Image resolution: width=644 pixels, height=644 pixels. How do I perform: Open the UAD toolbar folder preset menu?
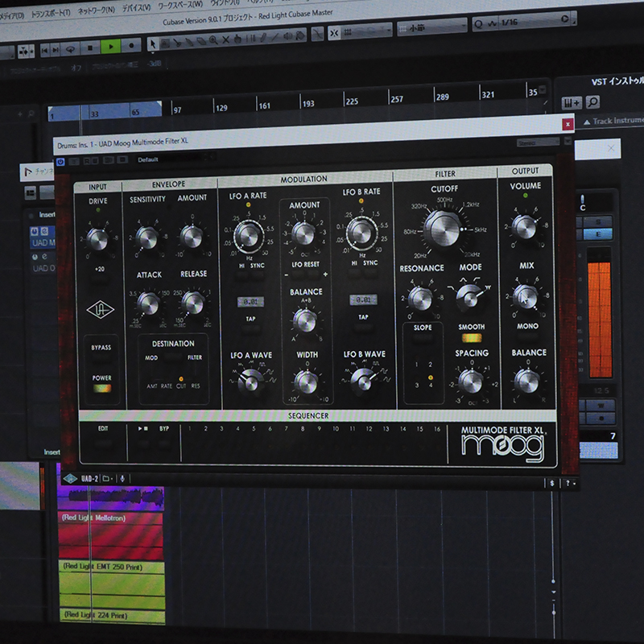point(108,478)
